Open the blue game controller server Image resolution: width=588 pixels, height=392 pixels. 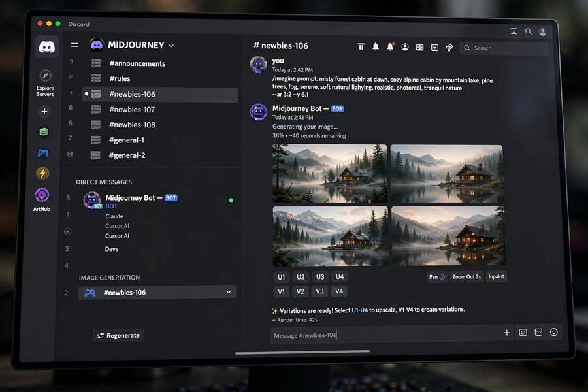[x=43, y=153]
